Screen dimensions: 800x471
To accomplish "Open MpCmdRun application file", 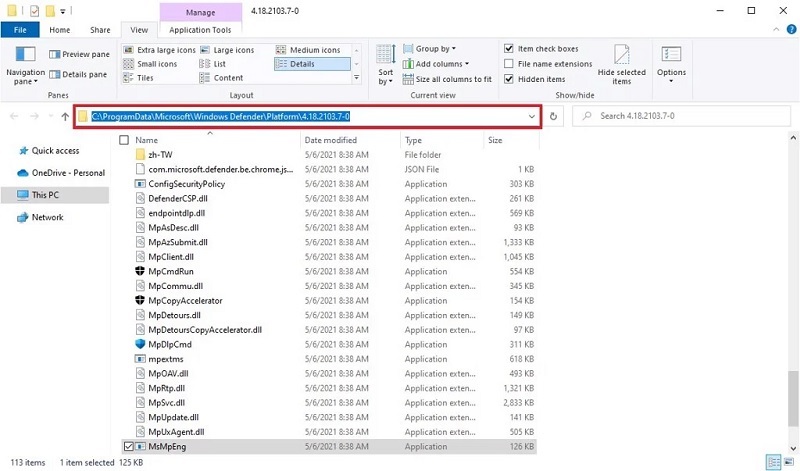I will click(x=171, y=271).
